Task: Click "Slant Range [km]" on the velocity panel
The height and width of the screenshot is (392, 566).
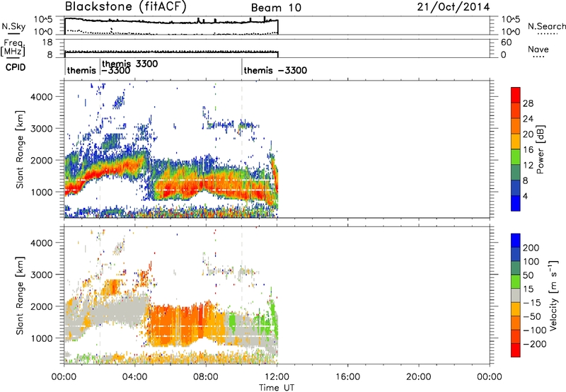Action: click(20, 296)
